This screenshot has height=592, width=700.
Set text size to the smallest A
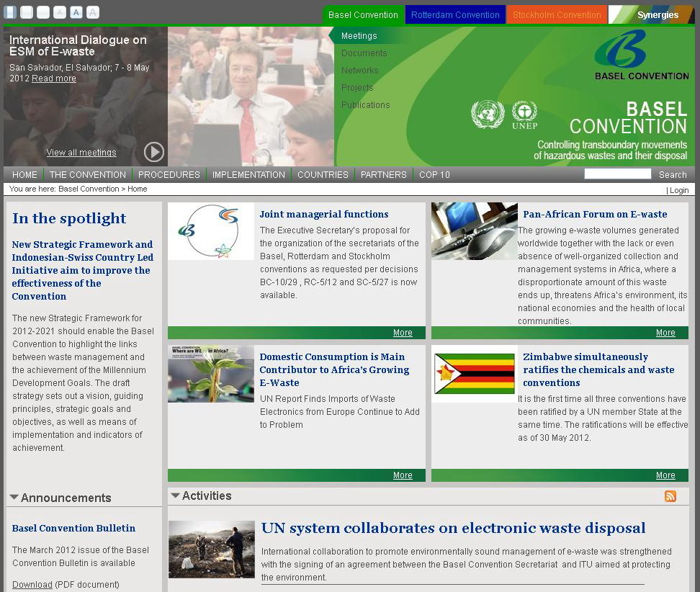pyautogui.click(x=59, y=12)
